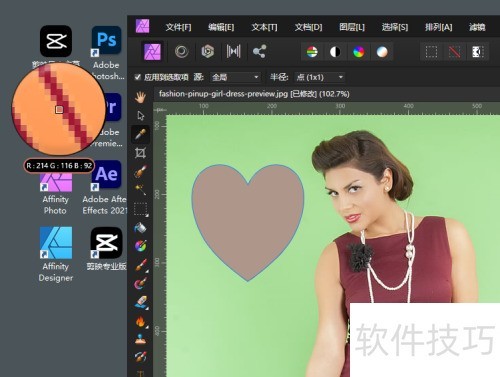Select the Rectangular Marquee tool
500x377 pixels.
(140, 209)
